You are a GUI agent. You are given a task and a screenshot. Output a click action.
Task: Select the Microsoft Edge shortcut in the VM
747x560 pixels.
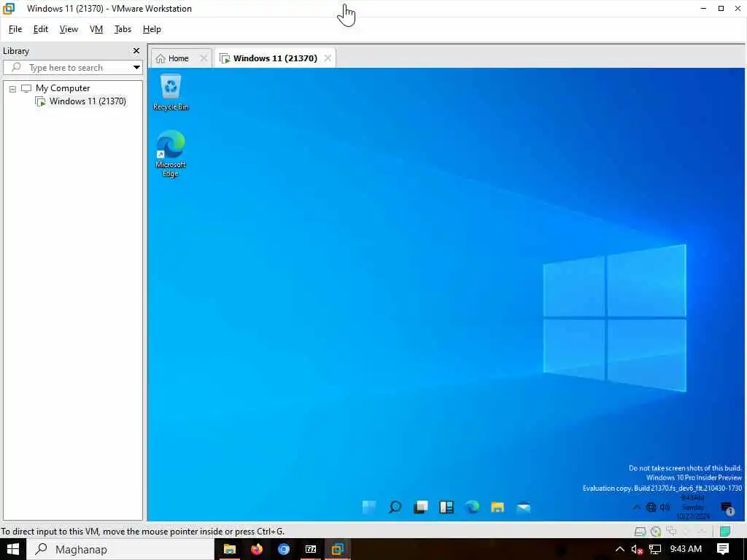click(x=171, y=153)
